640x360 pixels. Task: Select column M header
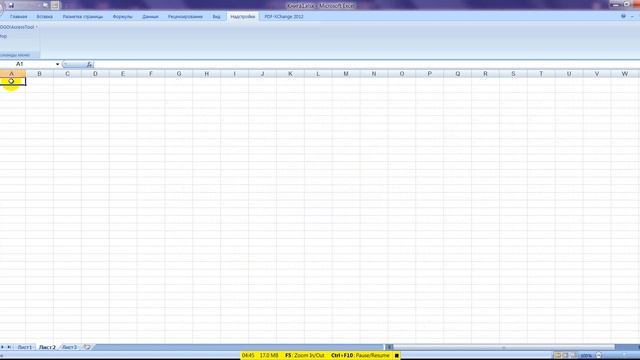tap(346, 73)
